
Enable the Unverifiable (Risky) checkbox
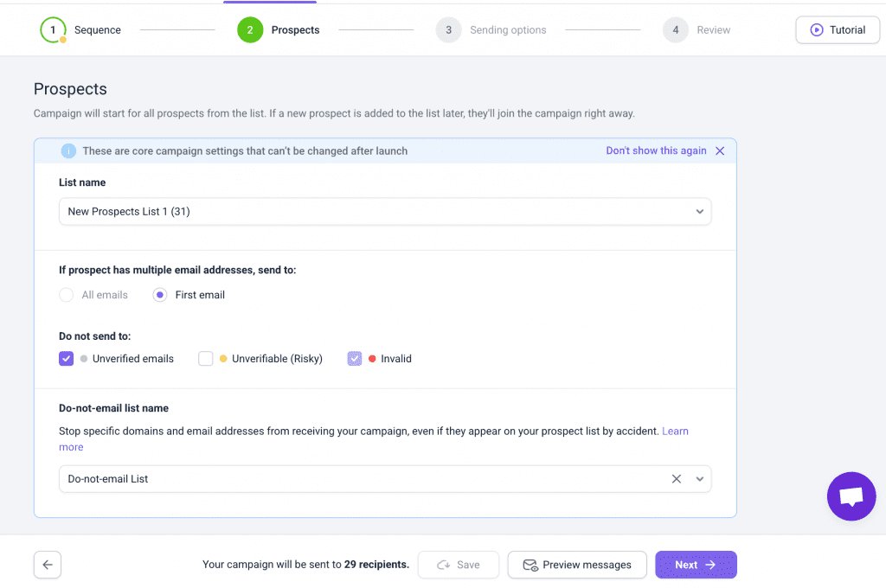(x=206, y=358)
